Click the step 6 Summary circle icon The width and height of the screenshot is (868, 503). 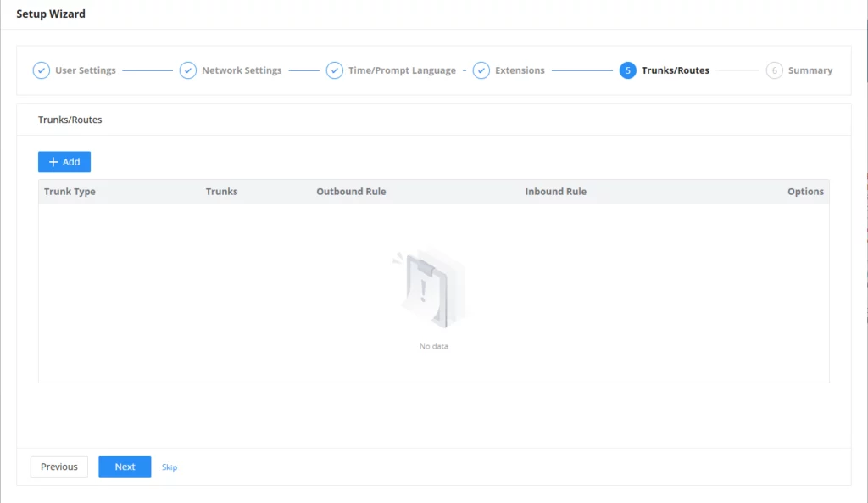click(775, 70)
